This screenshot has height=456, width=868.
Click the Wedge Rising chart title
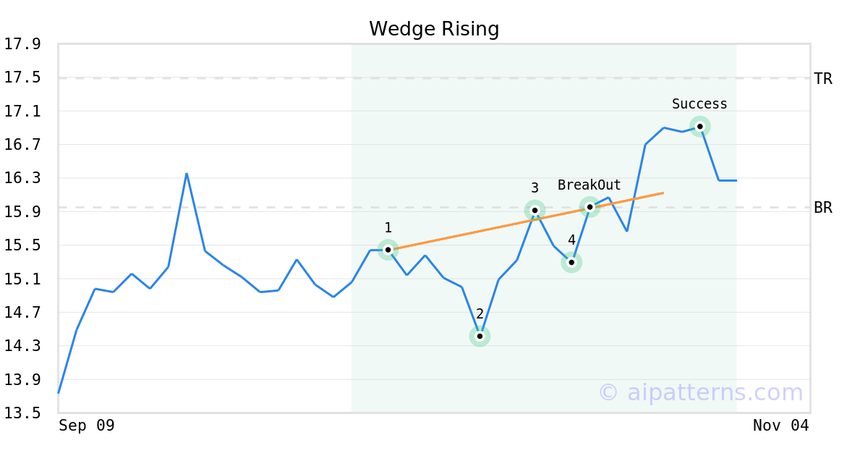coord(434,29)
